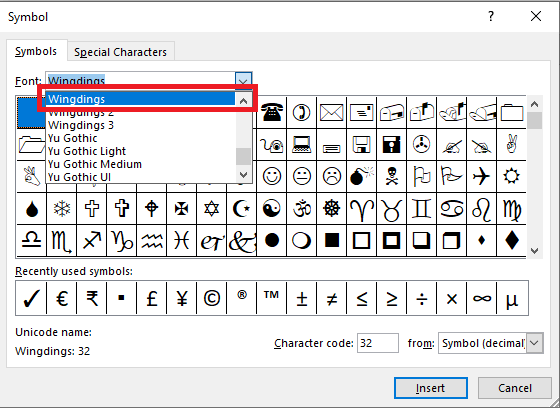
Task: Pick the sun symbol
Action: [511, 176]
